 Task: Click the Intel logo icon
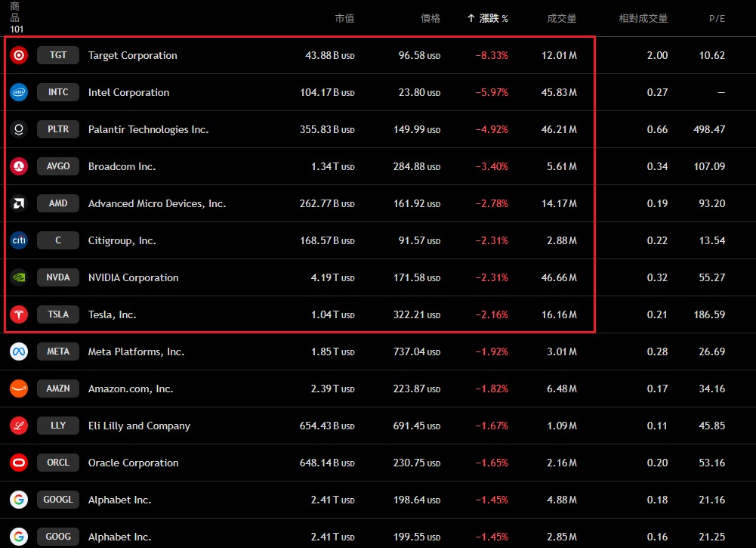click(x=19, y=92)
